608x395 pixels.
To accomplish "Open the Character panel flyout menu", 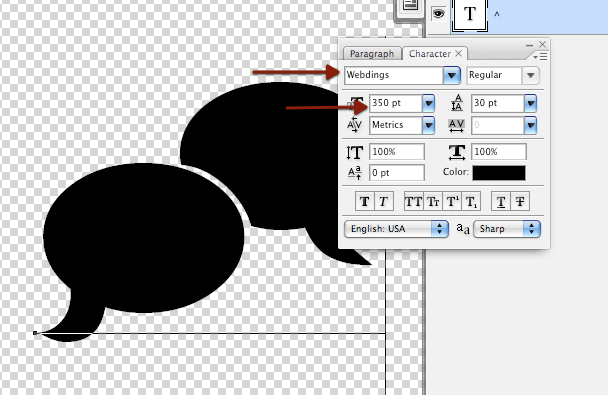I will (x=540, y=57).
